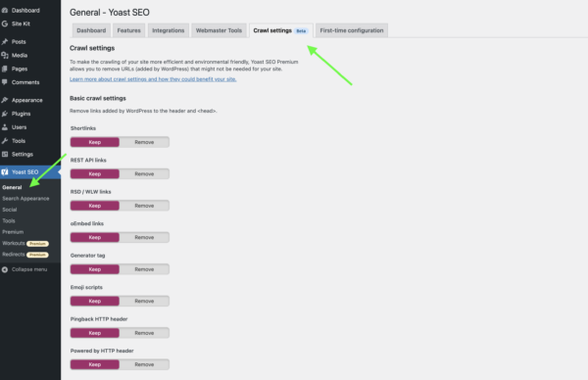Set Shortlinks to Remove
The width and height of the screenshot is (588, 380).
pyautogui.click(x=144, y=142)
